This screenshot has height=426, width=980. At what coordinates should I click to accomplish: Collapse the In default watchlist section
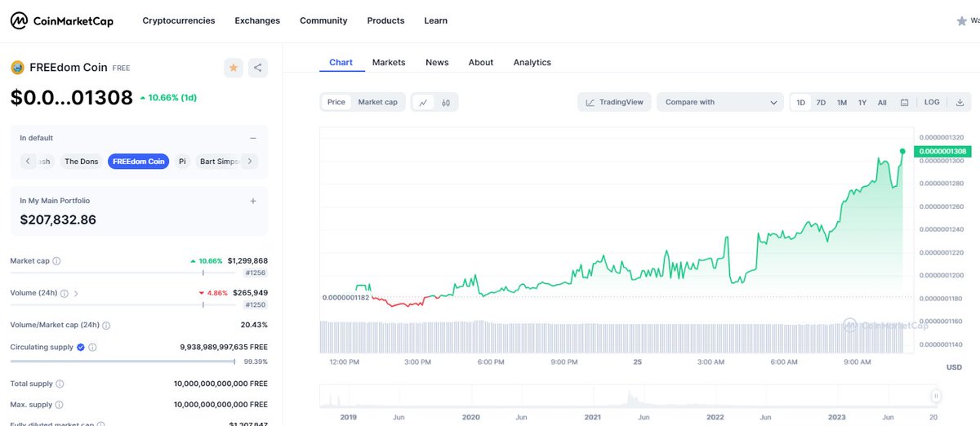(x=253, y=138)
